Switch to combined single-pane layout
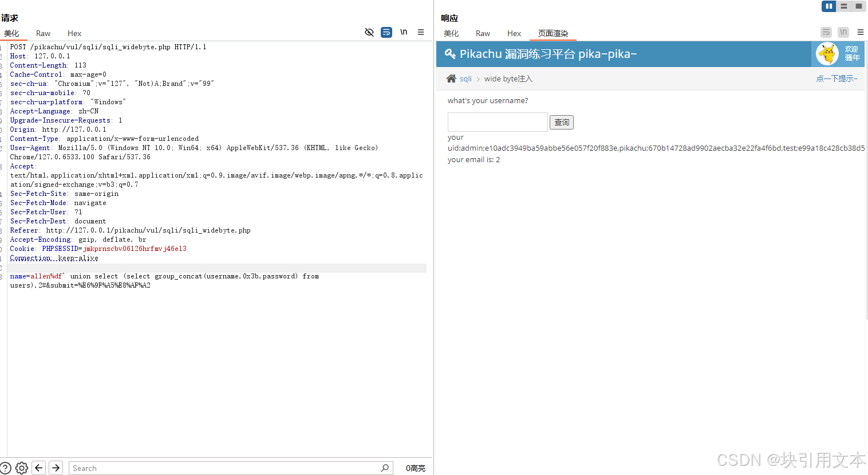 tap(858, 6)
